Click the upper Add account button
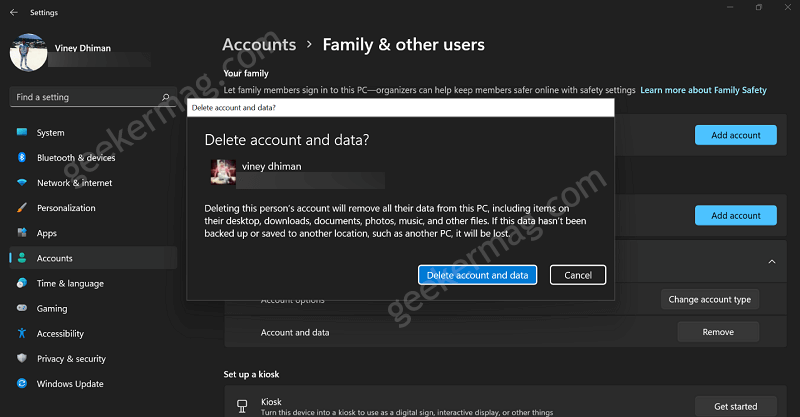Image resolution: width=800 pixels, height=417 pixels. click(x=736, y=135)
